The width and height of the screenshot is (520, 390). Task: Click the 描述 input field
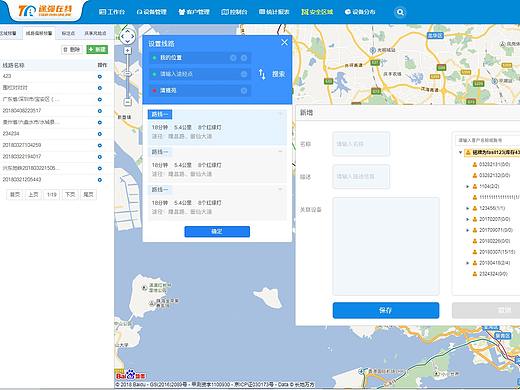[361, 176]
